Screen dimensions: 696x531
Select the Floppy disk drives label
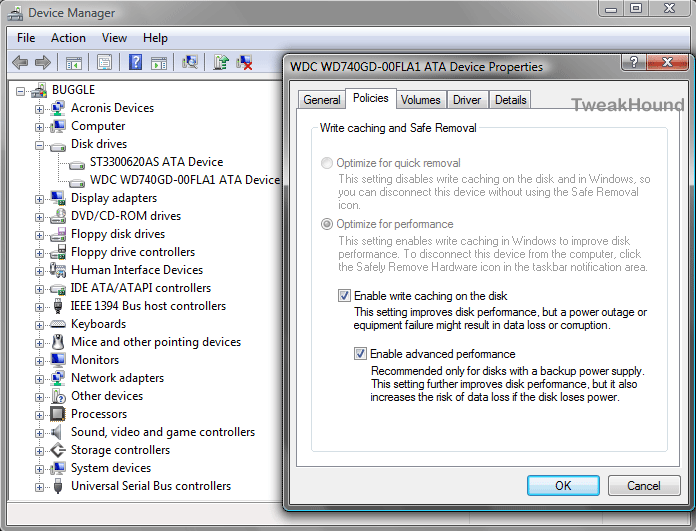coord(118,234)
